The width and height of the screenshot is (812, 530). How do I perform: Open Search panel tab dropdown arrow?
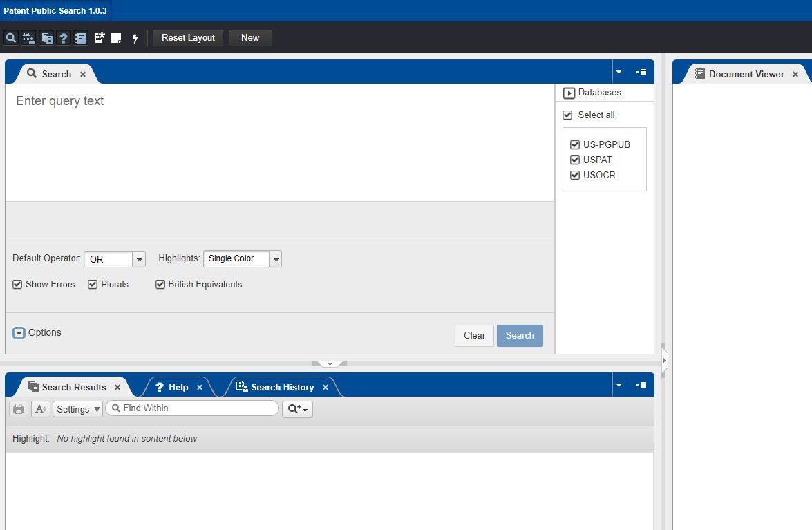[619, 72]
